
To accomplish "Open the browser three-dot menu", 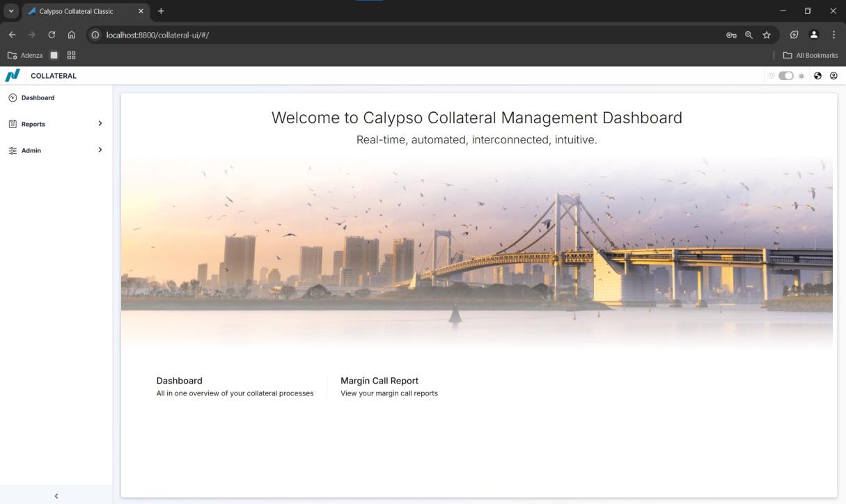I will click(833, 35).
